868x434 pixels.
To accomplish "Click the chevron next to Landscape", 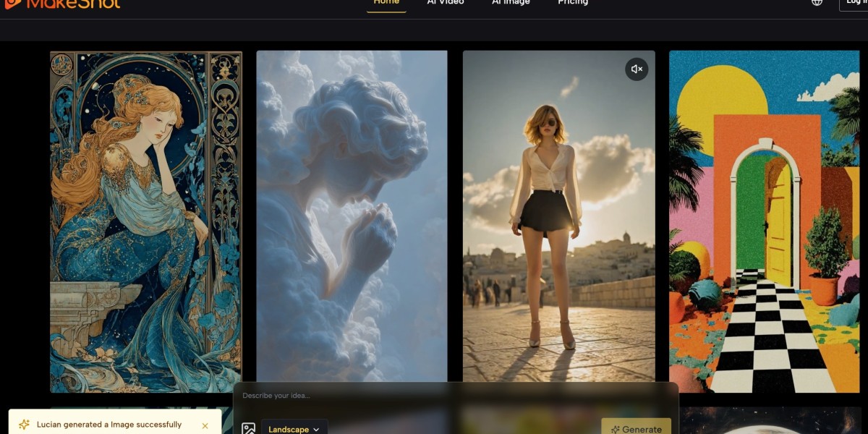I will (316, 429).
